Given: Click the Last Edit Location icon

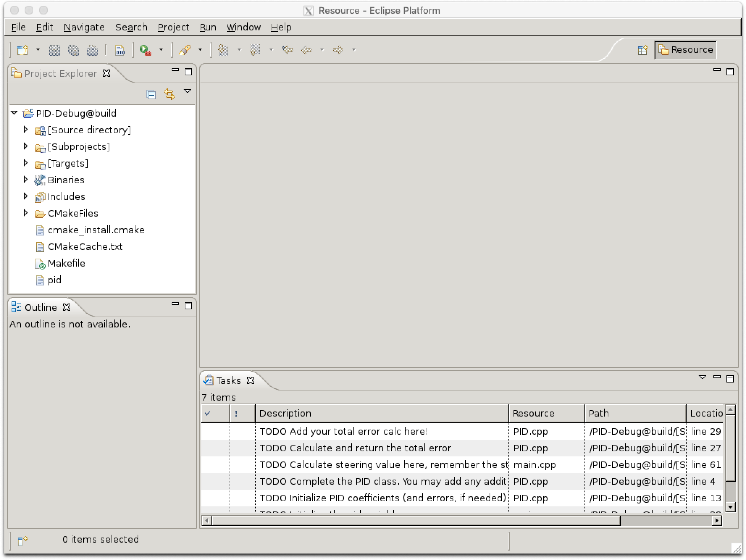Looking at the screenshot, I should coord(288,50).
